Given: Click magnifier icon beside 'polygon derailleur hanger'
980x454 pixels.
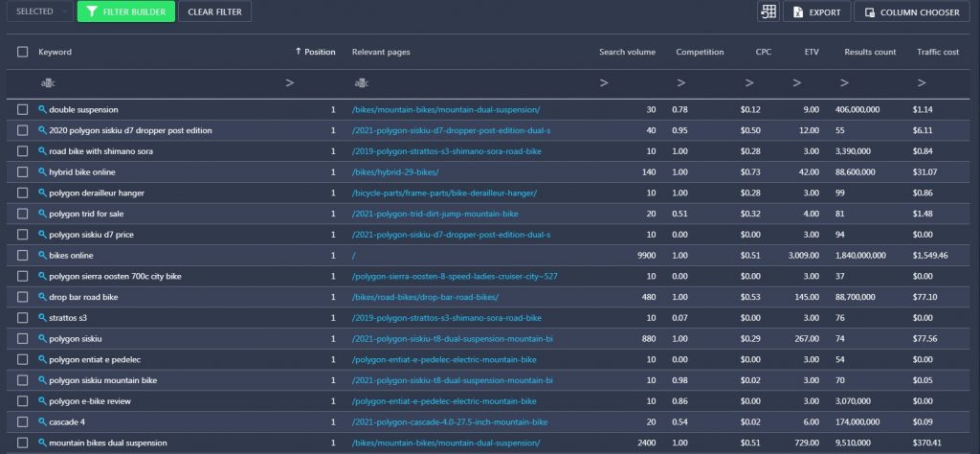Looking at the screenshot, I should (42, 193).
